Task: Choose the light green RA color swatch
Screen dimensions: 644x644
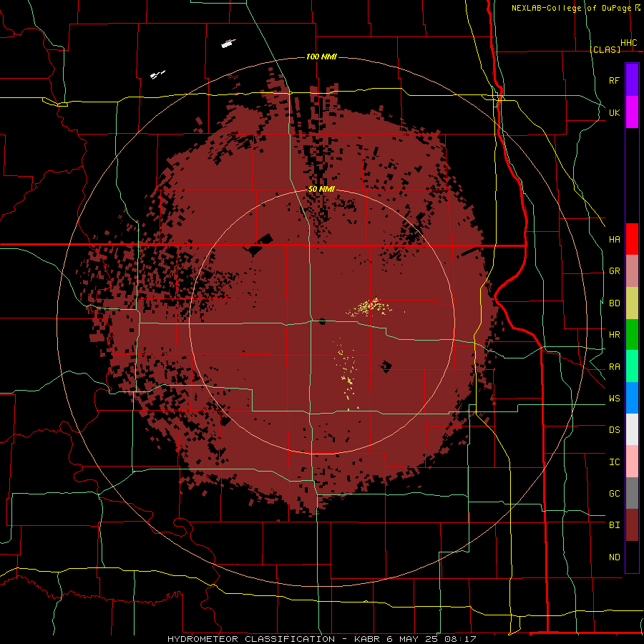Action: [x=632, y=366]
